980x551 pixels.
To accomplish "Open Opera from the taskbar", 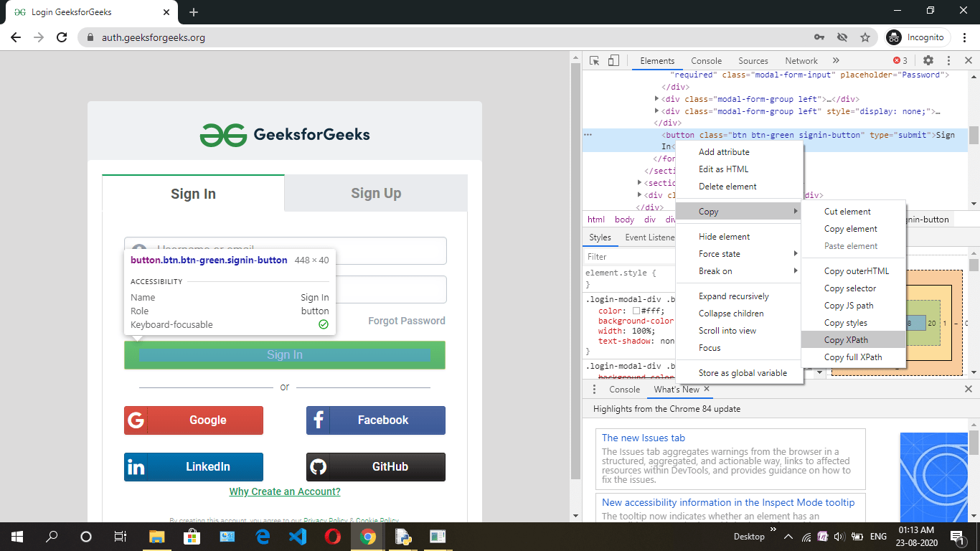I will [x=332, y=537].
